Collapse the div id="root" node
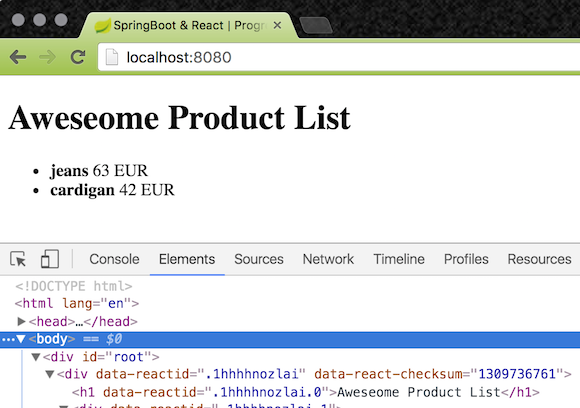Viewport: 580px width, 408px height. tap(36, 357)
